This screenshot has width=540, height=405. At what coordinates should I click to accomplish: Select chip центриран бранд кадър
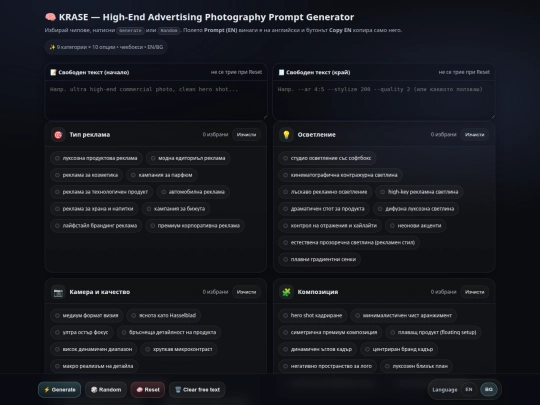tap(399, 349)
